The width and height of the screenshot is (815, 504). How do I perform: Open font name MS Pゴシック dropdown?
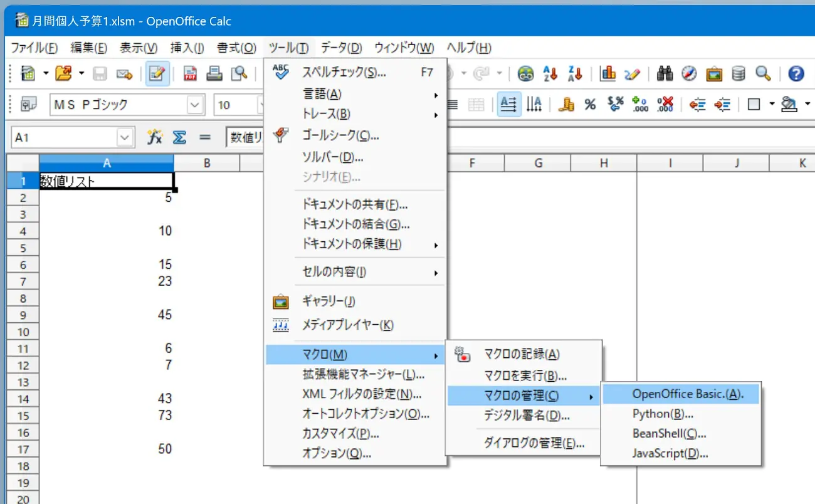point(196,105)
